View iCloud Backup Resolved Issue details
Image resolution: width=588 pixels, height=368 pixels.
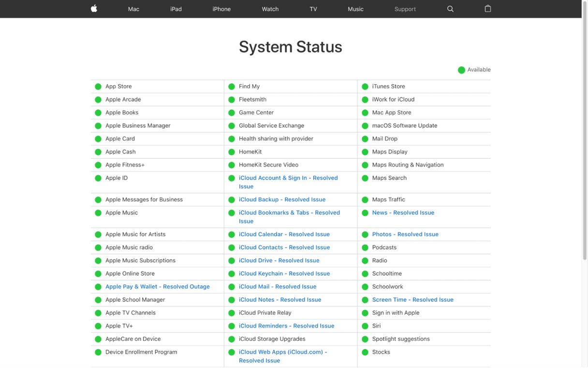click(x=282, y=199)
